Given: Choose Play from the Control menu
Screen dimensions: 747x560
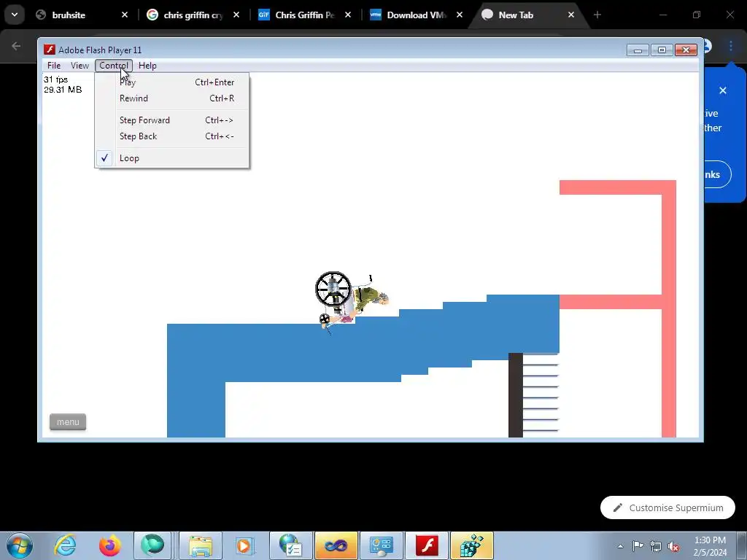Looking at the screenshot, I should 172,82.
